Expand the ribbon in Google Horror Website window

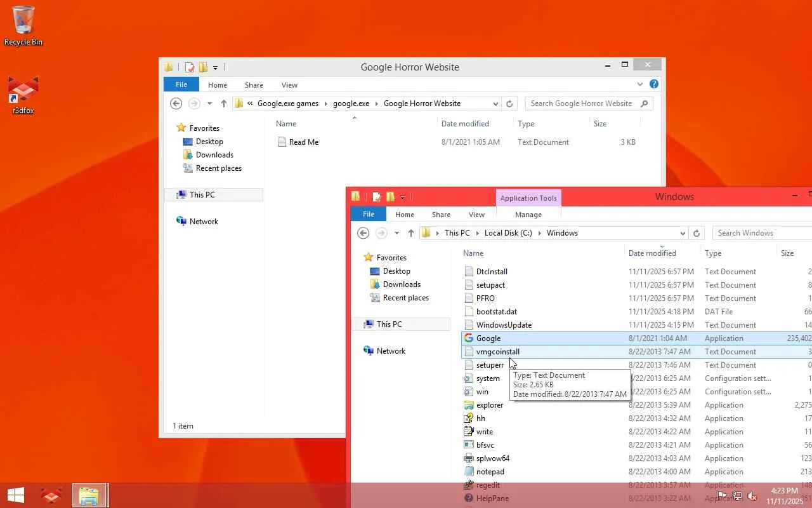coord(639,84)
